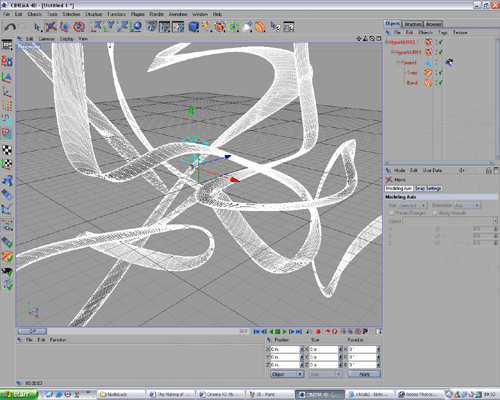Select the Rotate tool in the top toolbar

pyautogui.click(x=79, y=27)
